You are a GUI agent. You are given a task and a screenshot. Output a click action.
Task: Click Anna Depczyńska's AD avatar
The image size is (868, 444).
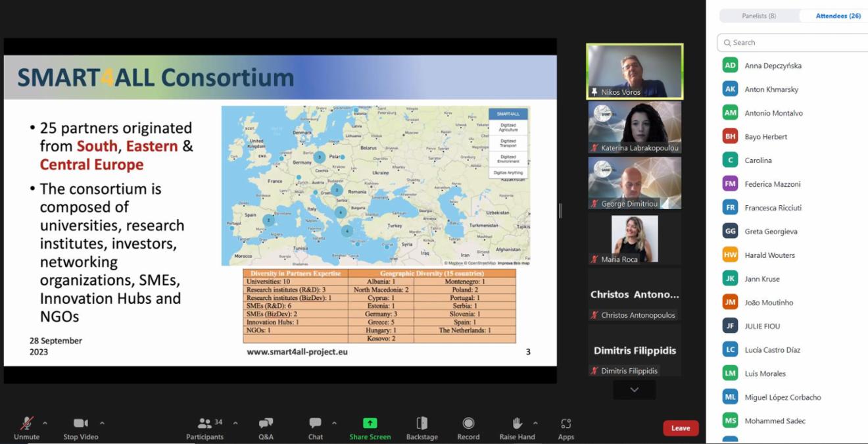[730, 65]
